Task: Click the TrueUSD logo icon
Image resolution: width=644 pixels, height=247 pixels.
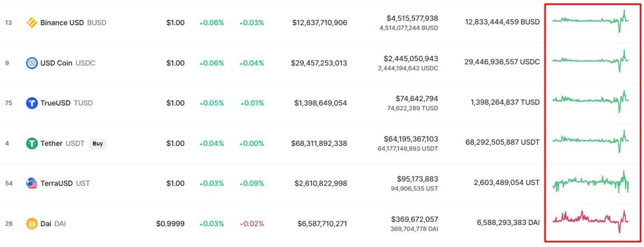Action: (x=32, y=103)
